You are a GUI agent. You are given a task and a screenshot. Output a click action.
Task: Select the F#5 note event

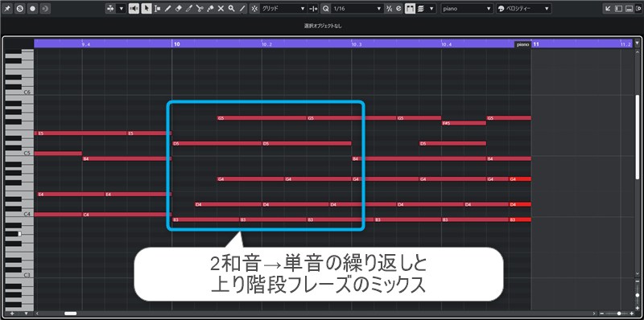pyautogui.click(x=464, y=123)
